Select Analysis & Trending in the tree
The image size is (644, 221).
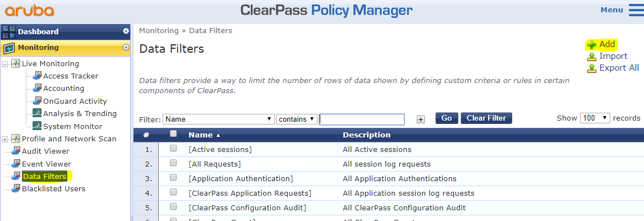pos(80,114)
